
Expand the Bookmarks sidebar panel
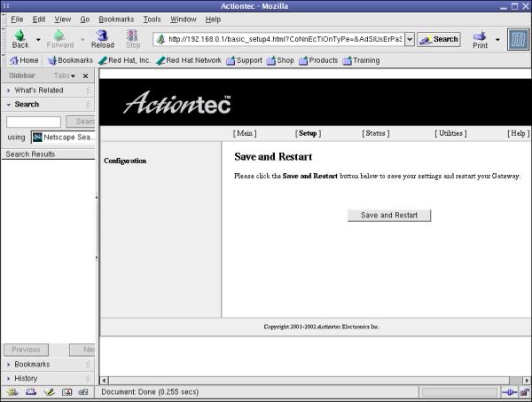click(x=48, y=365)
